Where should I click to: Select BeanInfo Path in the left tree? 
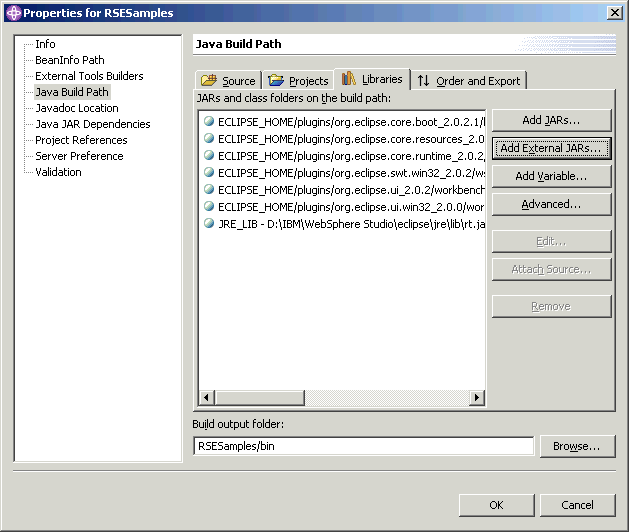69,60
